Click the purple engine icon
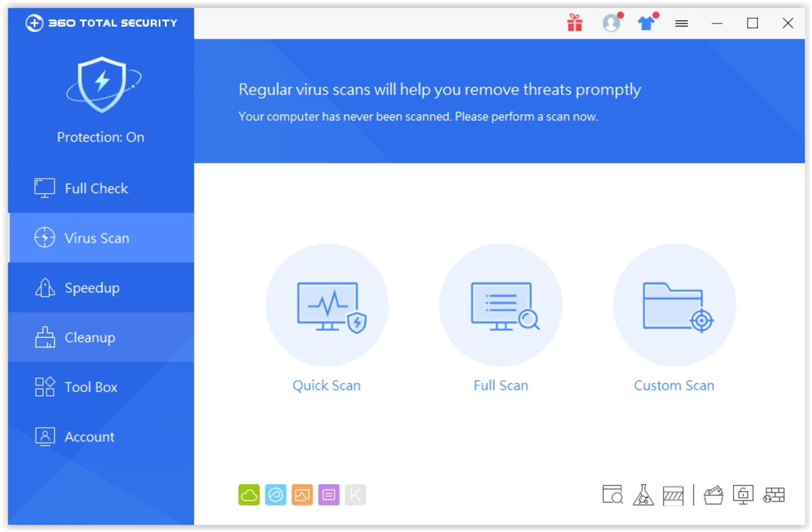Viewport: 812px width, 532px height. click(329, 495)
